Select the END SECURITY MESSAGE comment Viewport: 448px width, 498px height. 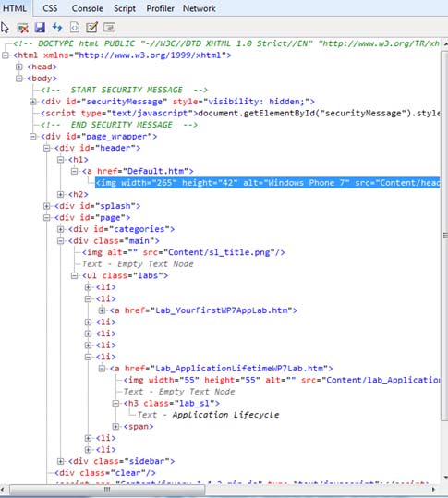click(119, 125)
